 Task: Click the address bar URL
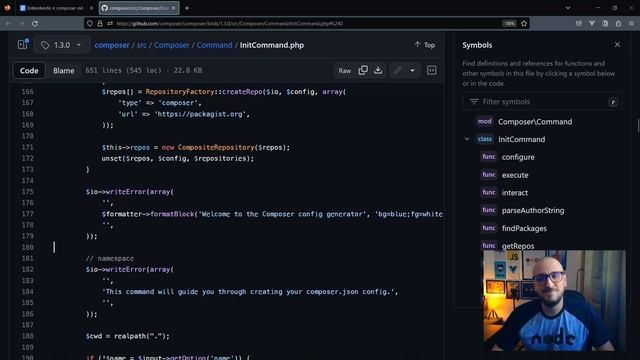(x=229, y=24)
